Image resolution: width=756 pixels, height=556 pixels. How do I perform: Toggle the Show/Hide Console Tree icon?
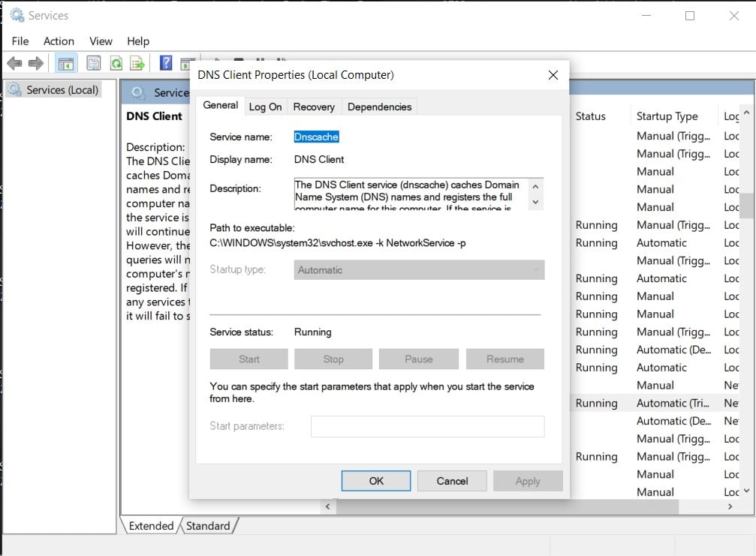coord(66,64)
